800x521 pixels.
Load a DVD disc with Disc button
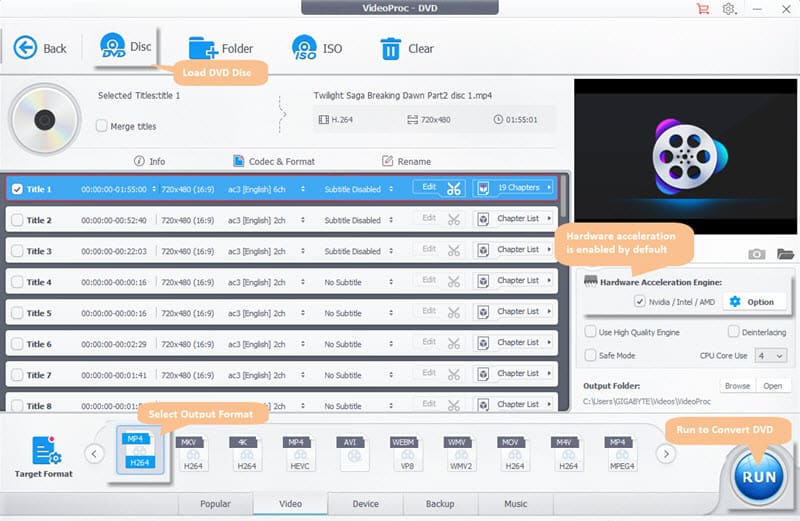tap(126, 47)
